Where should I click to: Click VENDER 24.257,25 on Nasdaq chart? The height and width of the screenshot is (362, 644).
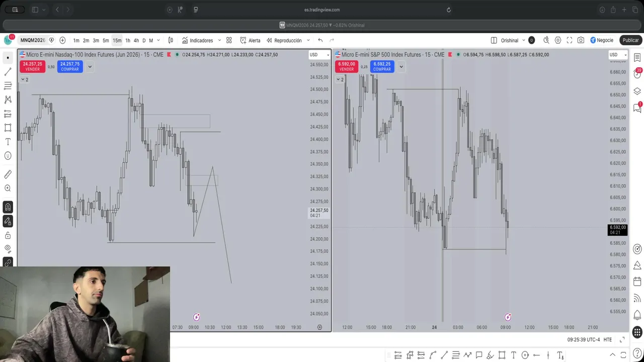click(x=32, y=66)
